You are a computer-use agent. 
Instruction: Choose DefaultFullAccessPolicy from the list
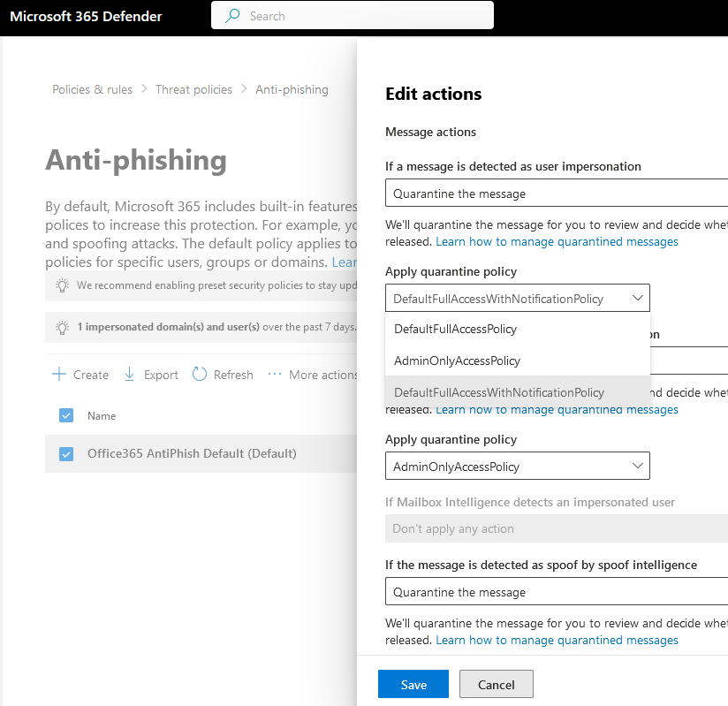455,329
